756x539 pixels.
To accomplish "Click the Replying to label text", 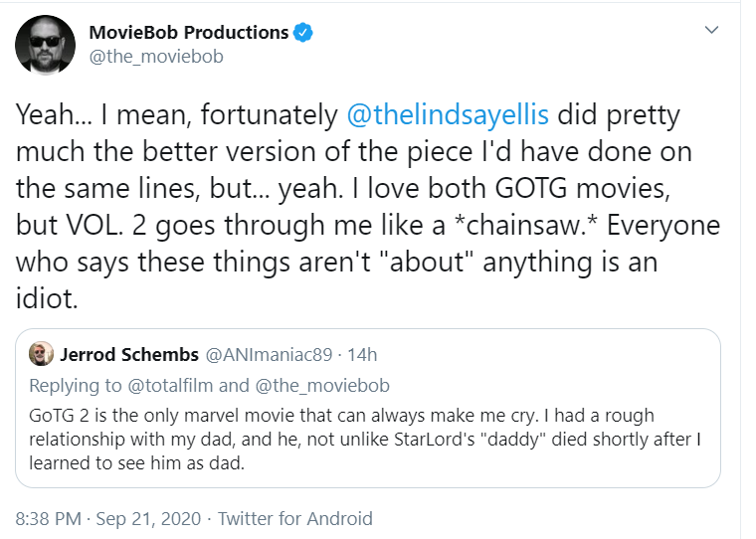I will point(76,385).
